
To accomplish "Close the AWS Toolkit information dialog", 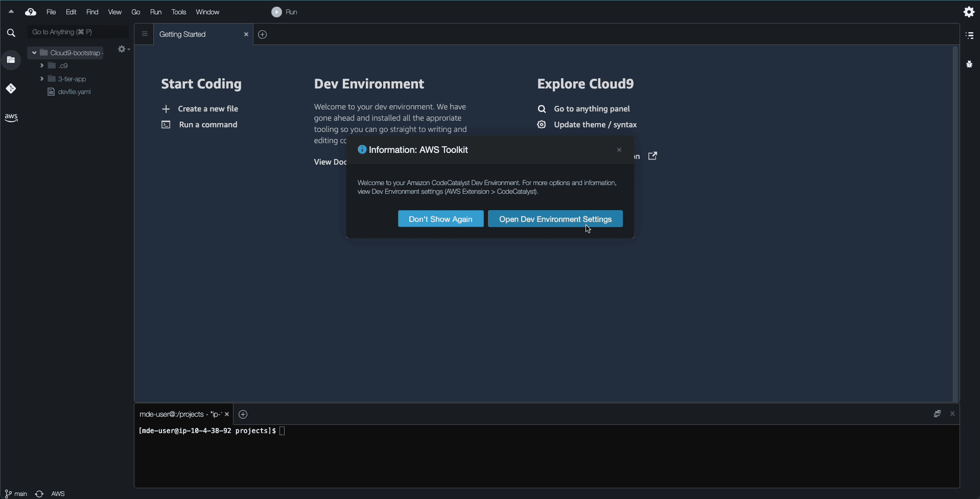I will pyautogui.click(x=619, y=150).
